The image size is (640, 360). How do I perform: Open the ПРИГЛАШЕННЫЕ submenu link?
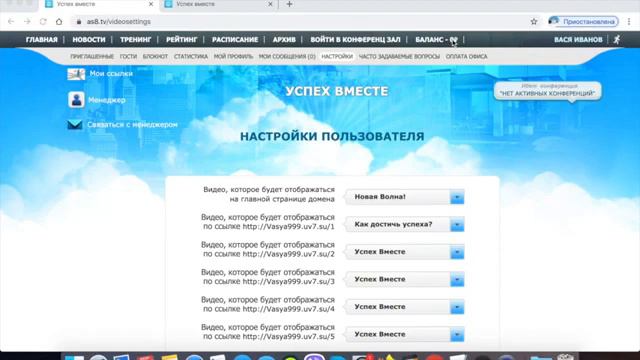(x=92, y=57)
